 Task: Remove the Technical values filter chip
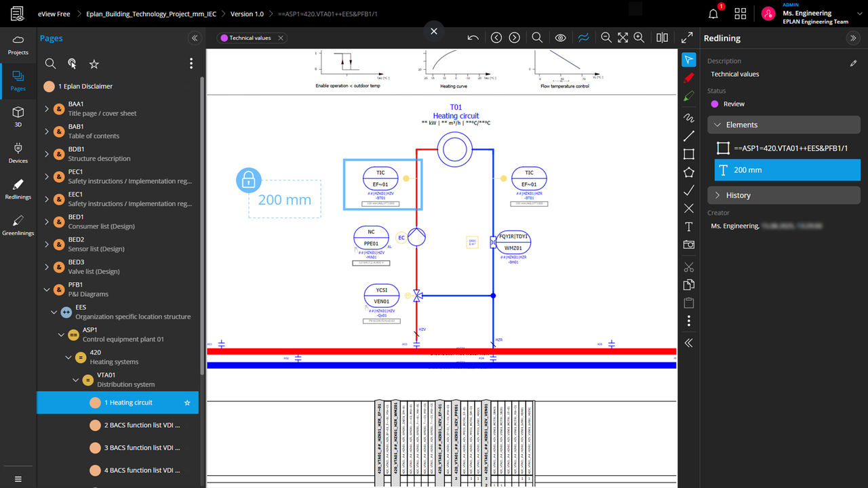(x=281, y=38)
